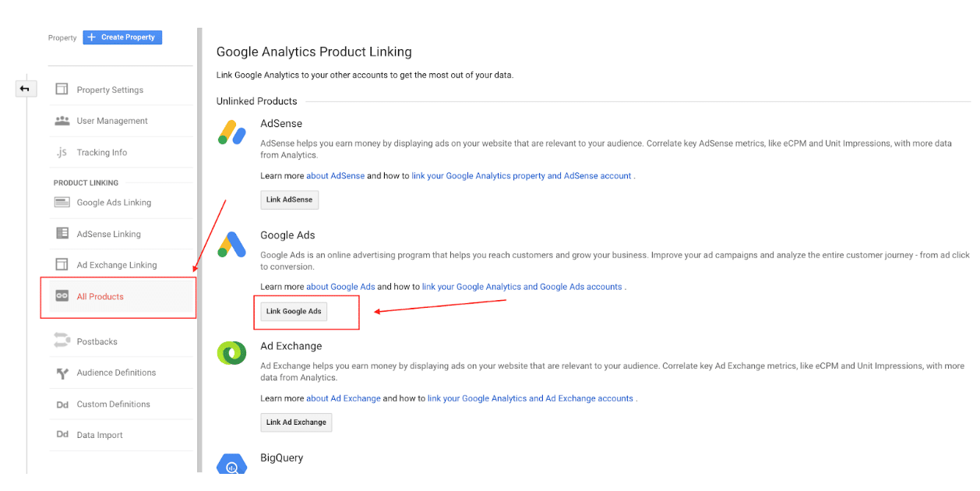Click the Audience Definitions funnel icon
The width and height of the screenshot is (980, 491).
(x=62, y=373)
